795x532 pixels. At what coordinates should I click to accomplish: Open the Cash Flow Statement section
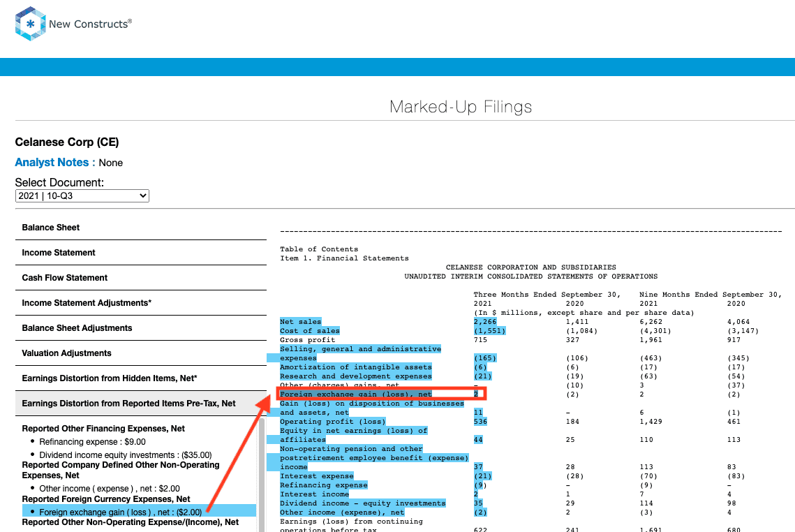(x=141, y=278)
